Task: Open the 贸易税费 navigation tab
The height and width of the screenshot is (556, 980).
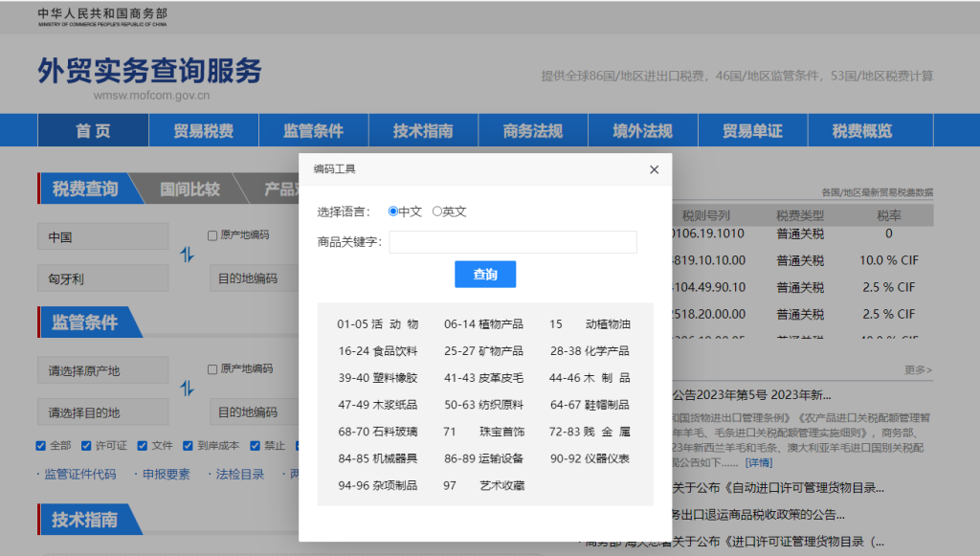Action: click(204, 130)
